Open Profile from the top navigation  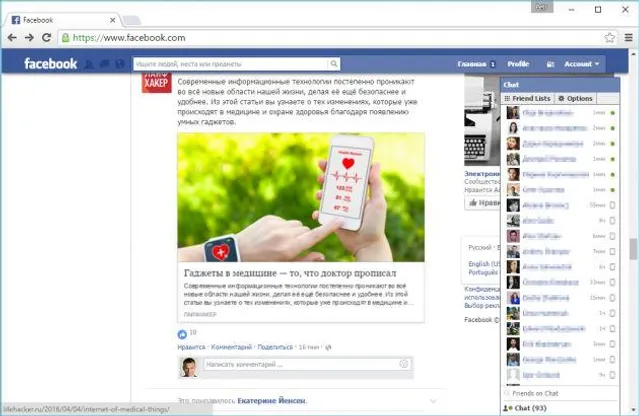coord(518,64)
